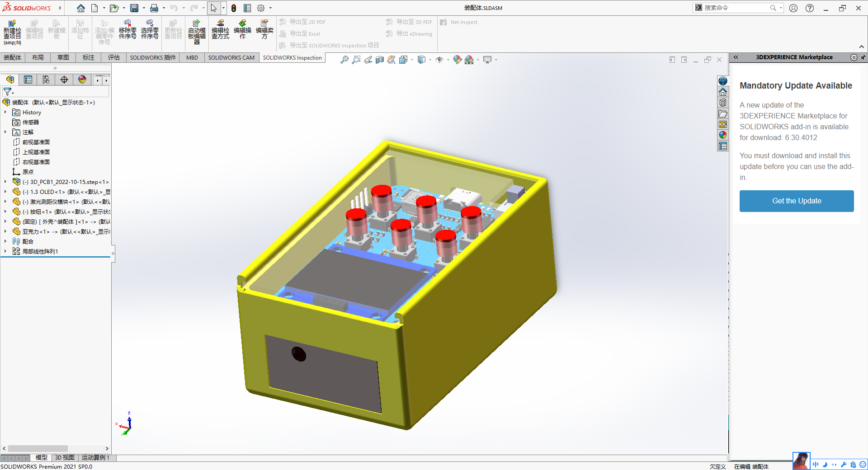Open the 3D 视图 bottom tab
The width and height of the screenshot is (868, 470).
click(x=65, y=458)
